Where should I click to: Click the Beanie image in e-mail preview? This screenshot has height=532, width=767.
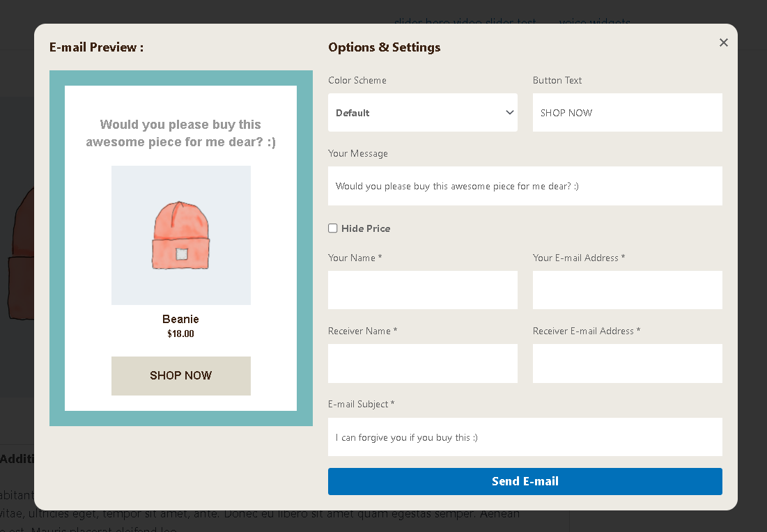pyautogui.click(x=180, y=235)
